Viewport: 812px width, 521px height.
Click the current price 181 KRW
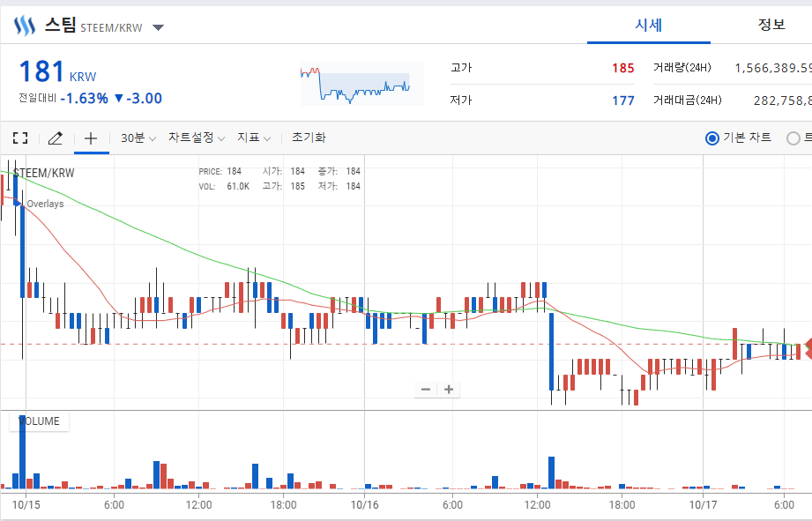click(x=57, y=72)
